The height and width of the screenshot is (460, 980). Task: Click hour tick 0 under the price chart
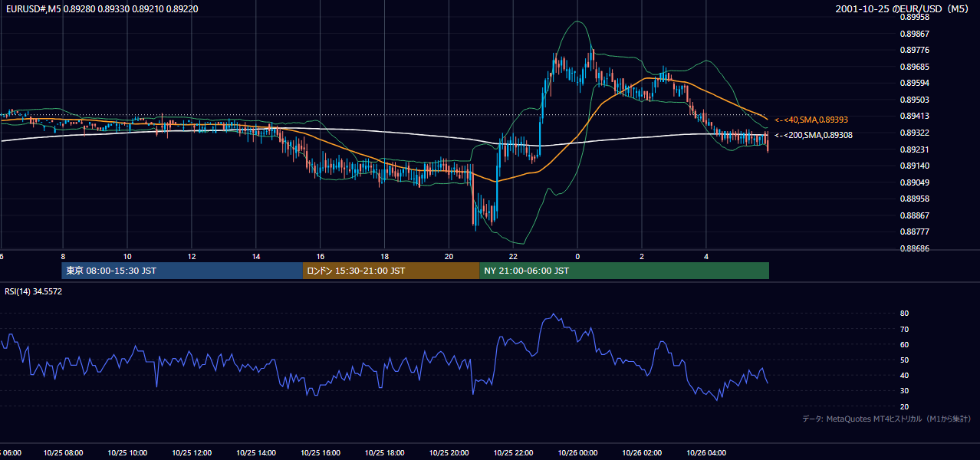[x=577, y=257]
